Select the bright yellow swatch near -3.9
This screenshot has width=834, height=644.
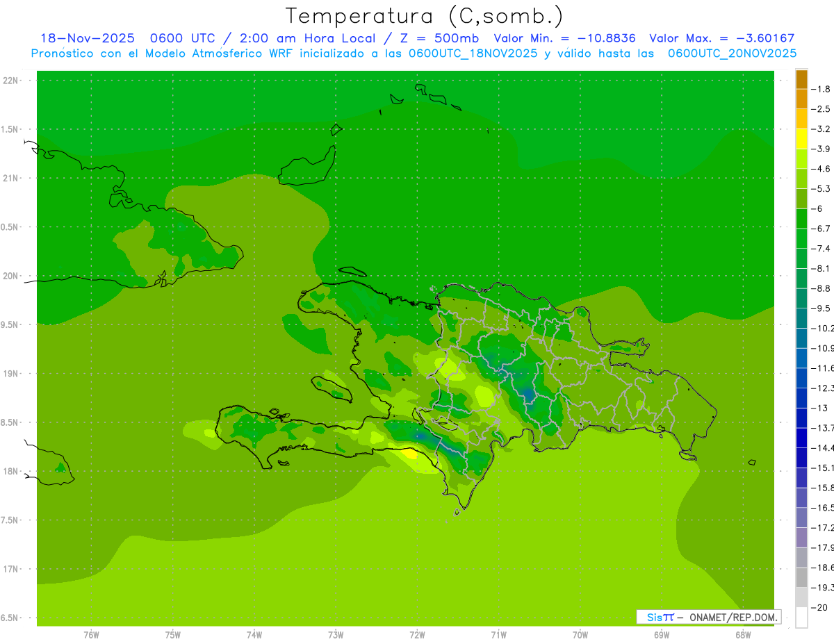pyautogui.click(x=801, y=139)
